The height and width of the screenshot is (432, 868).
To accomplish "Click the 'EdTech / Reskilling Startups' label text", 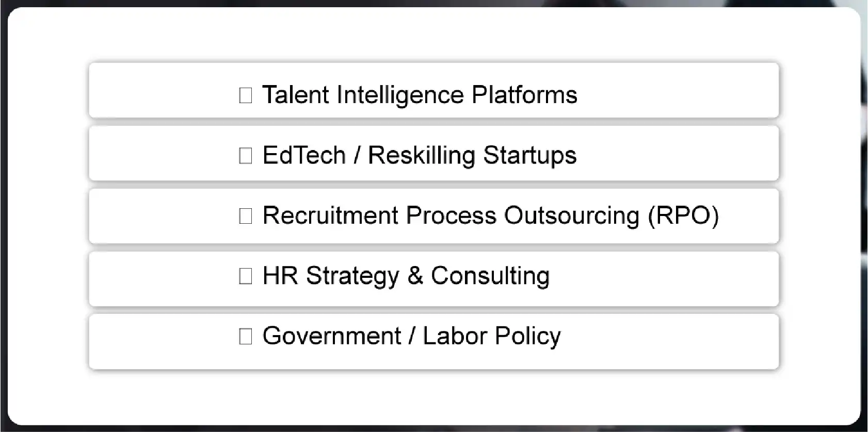I will (419, 155).
